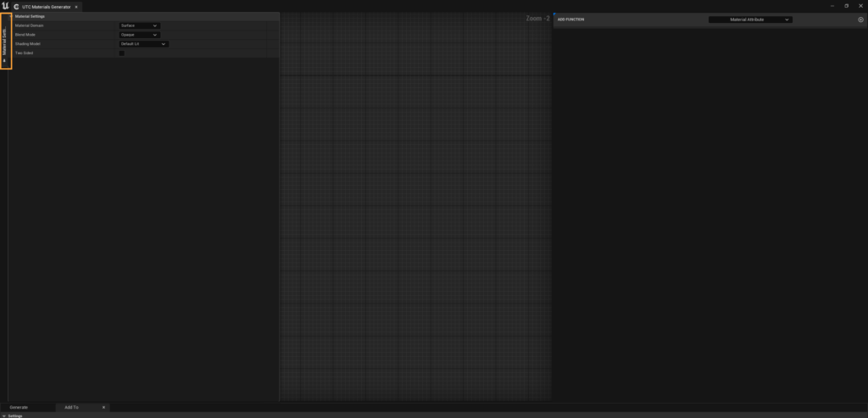Image resolution: width=868 pixels, height=418 pixels.
Task: Open the Shading Model dropdown showing Default Lit
Action: click(x=144, y=44)
